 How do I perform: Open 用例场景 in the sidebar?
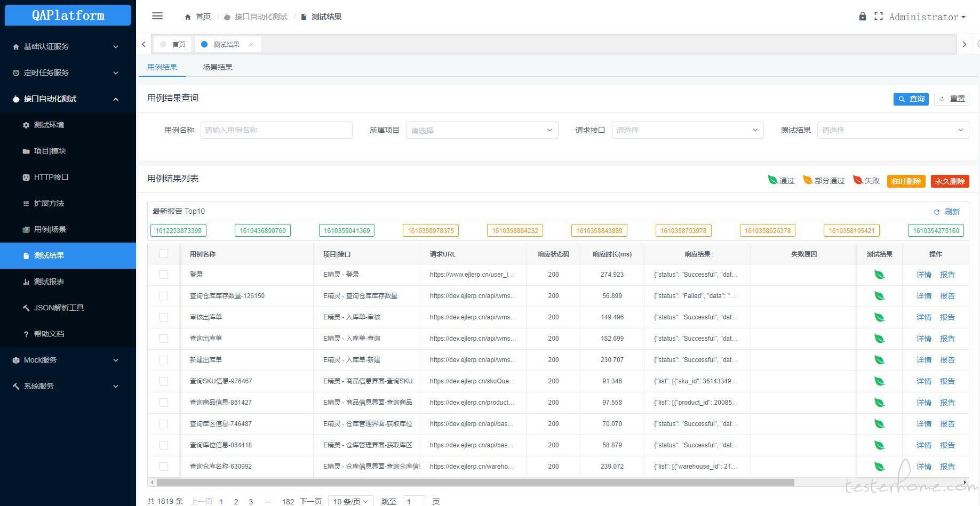68,229
